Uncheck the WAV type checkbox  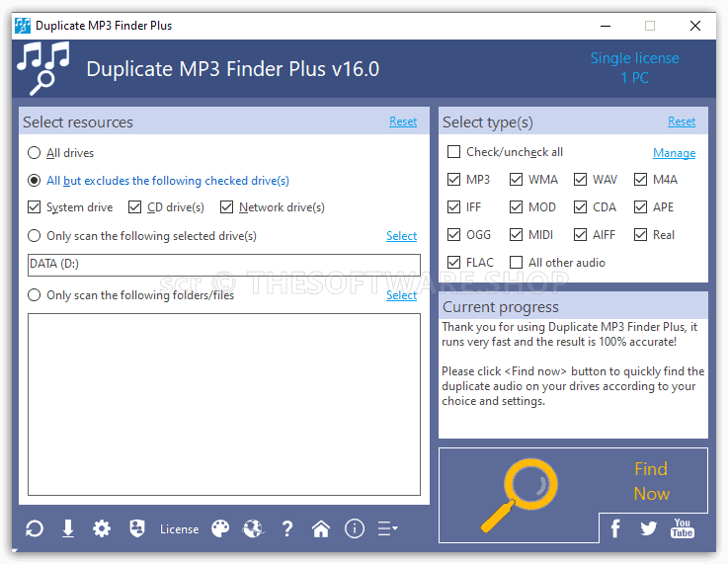[x=580, y=179]
